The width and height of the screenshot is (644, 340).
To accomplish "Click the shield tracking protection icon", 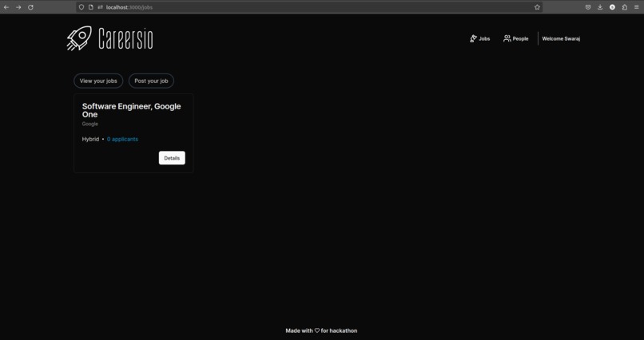I will click(81, 7).
